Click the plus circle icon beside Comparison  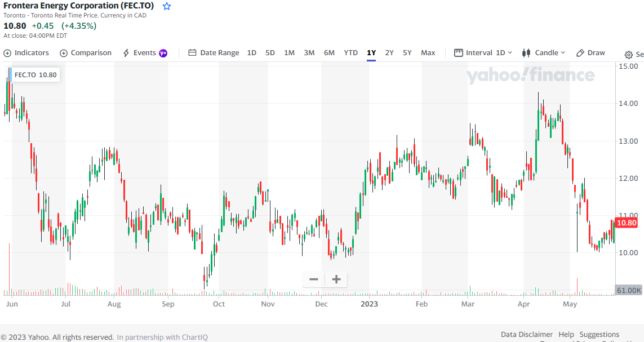point(64,54)
